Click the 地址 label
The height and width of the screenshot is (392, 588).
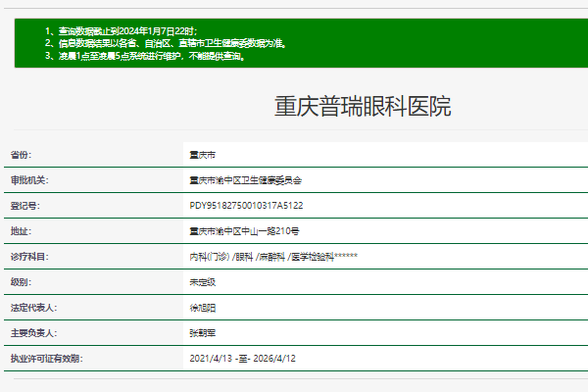[x=21, y=231]
